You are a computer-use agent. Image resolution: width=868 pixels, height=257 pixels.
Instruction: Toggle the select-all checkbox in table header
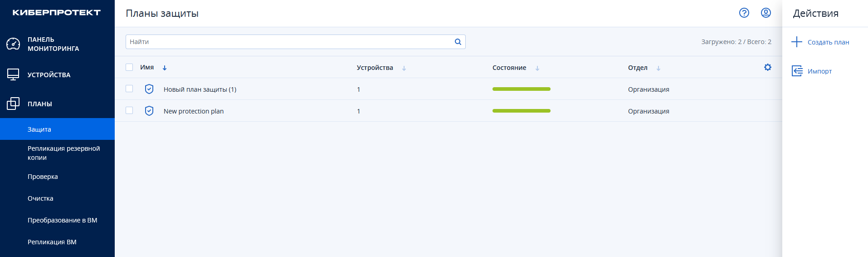[129, 67]
